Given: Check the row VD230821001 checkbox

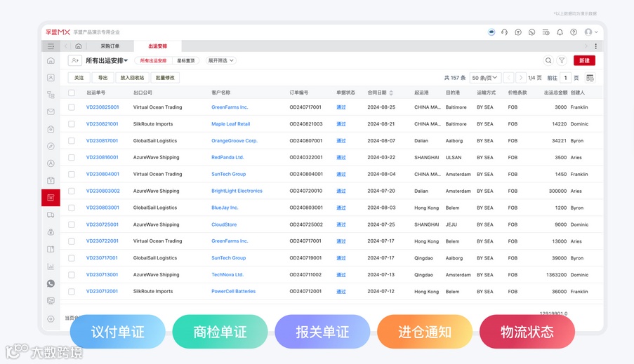Looking at the screenshot, I should tap(72, 124).
